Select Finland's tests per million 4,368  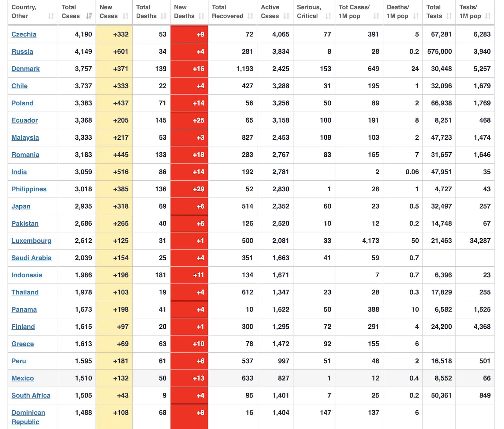[x=482, y=327]
